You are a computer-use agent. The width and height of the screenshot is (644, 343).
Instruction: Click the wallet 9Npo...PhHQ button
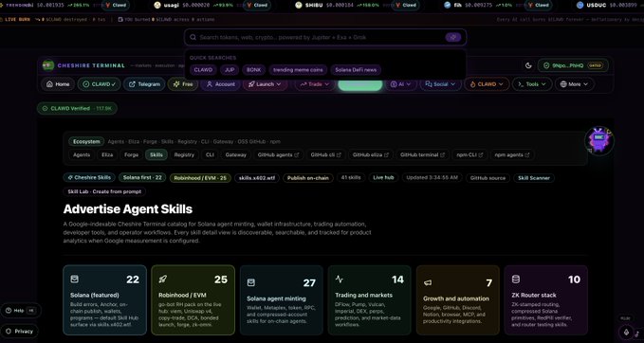click(x=573, y=65)
